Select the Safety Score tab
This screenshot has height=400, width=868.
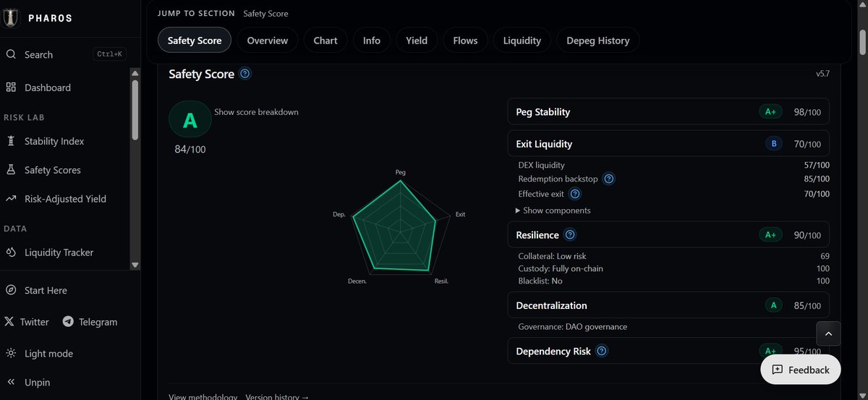195,41
